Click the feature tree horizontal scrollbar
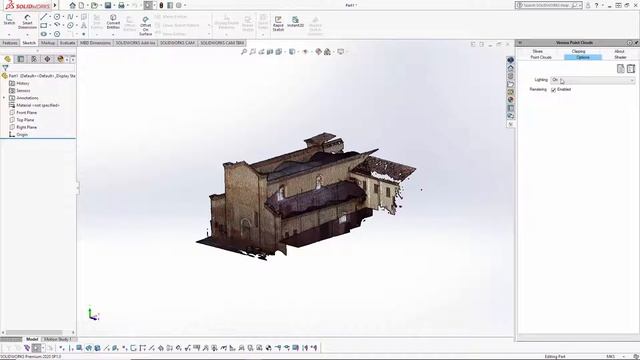 34,333
